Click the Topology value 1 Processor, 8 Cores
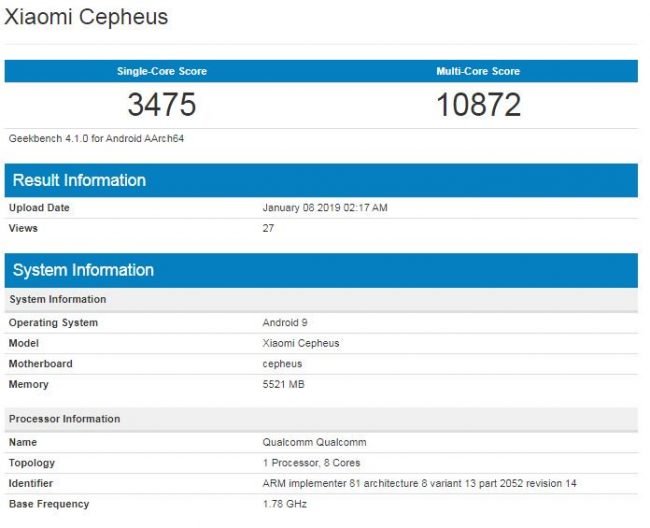Viewport: 650px width, 528px height. click(311, 463)
